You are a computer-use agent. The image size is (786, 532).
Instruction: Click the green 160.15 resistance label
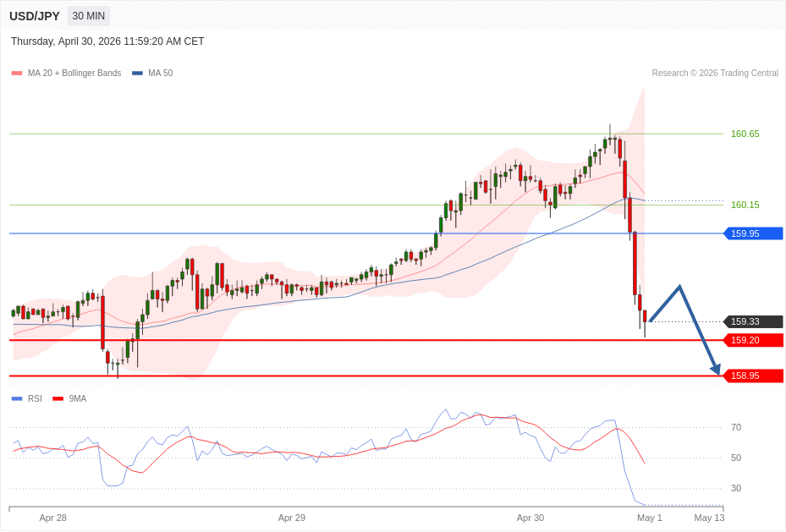click(745, 205)
